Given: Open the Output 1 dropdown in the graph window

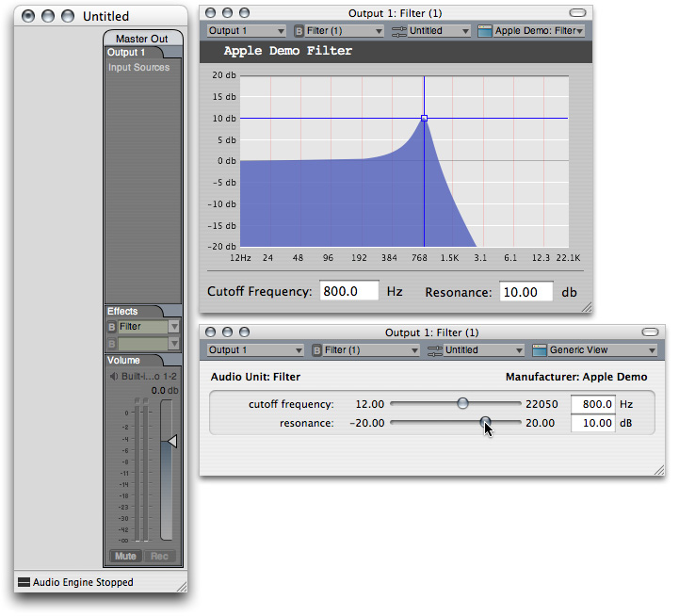Looking at the screenshot, I should click(246, 31).
